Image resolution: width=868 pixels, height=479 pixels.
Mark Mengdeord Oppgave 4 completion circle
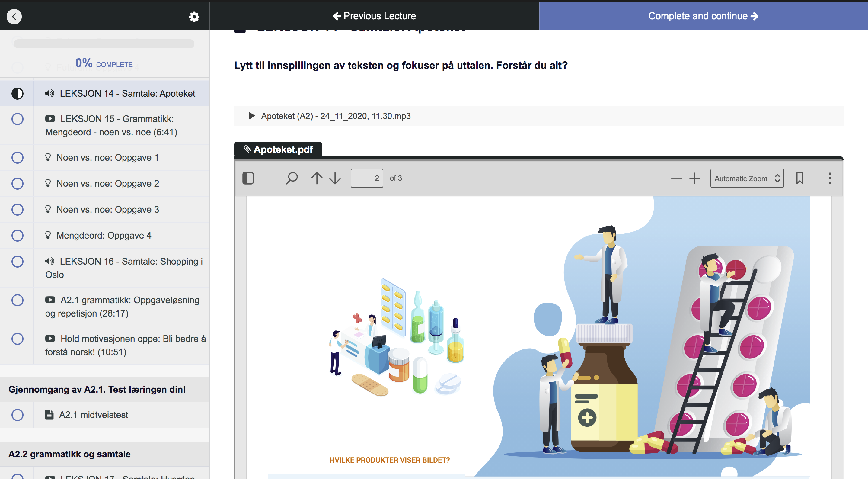18,235
